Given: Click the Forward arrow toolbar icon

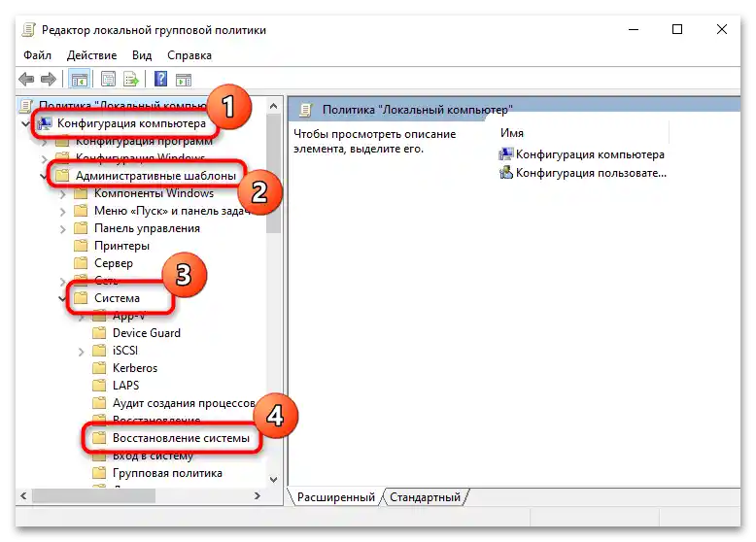Looking at the screenshot, I should coord(49,79).
